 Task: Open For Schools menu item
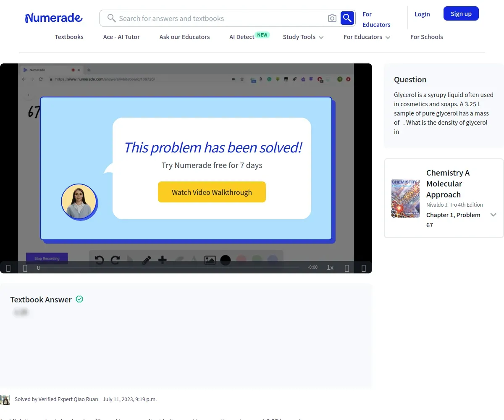point(427,37)
